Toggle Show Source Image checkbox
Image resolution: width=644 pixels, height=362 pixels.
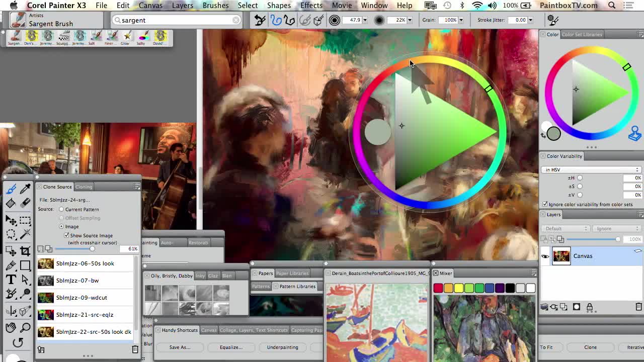[66, 235]
